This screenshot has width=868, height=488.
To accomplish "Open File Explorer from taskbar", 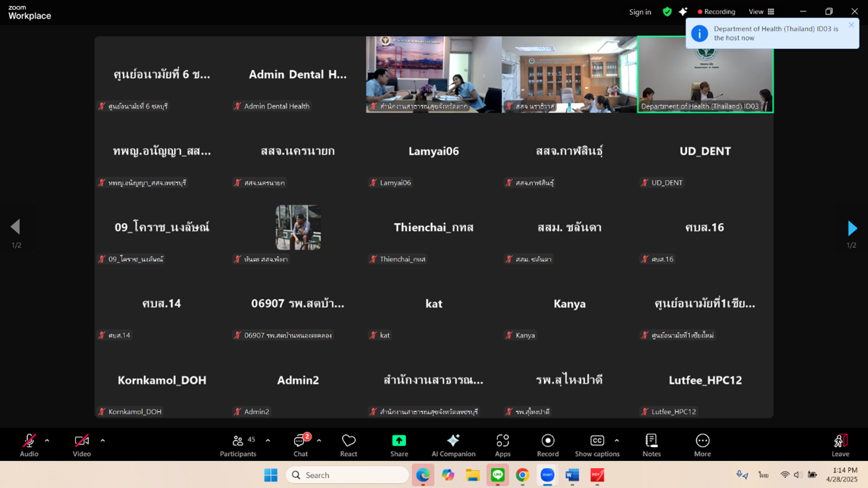I will 472,475.
